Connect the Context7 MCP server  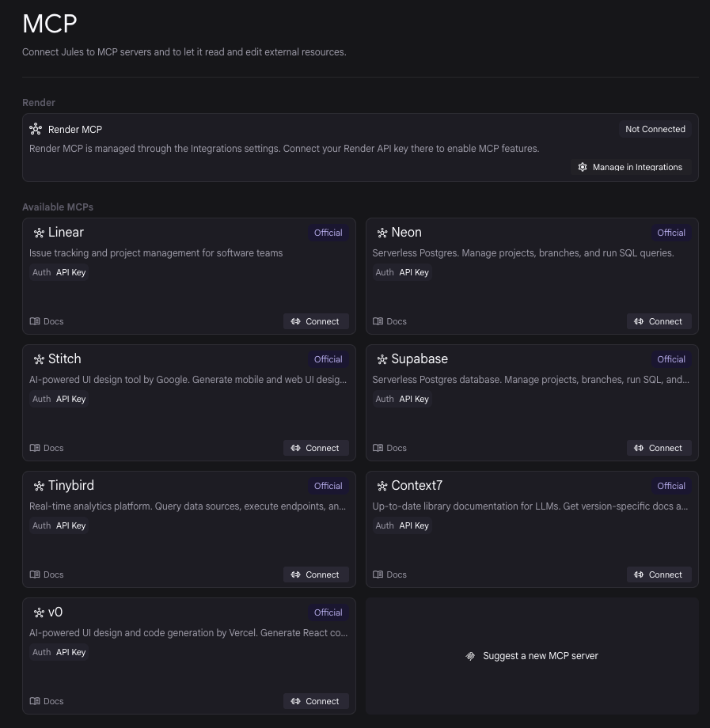click(x=659, y=574)
